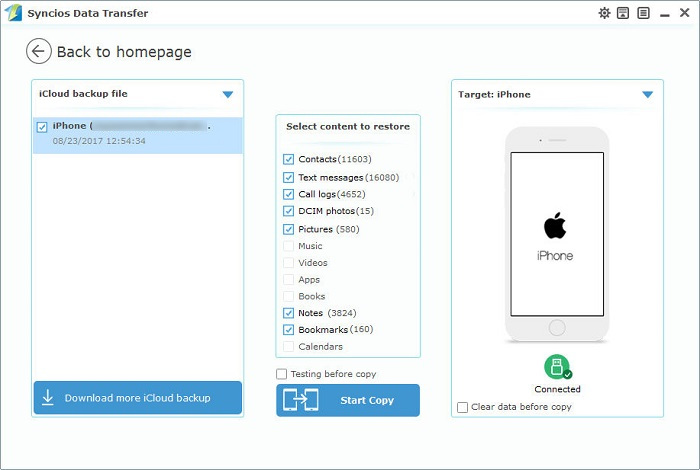Click the Back to homepage link
Screen dimensions: 700x470
(x=124, y=52)
